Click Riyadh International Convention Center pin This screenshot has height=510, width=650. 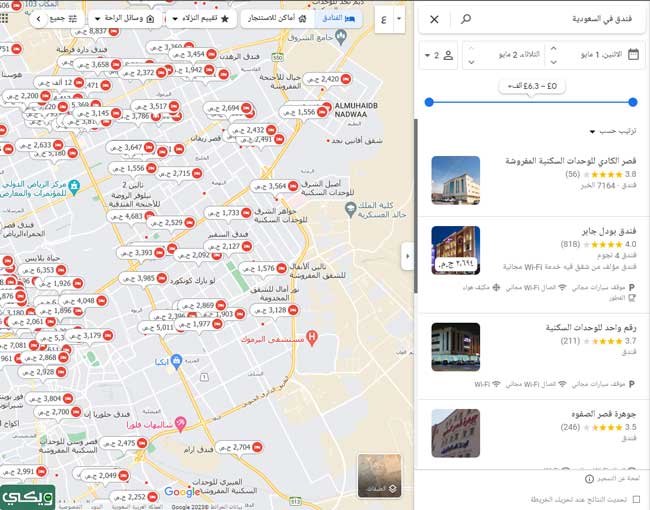click(x=74, y=187)
